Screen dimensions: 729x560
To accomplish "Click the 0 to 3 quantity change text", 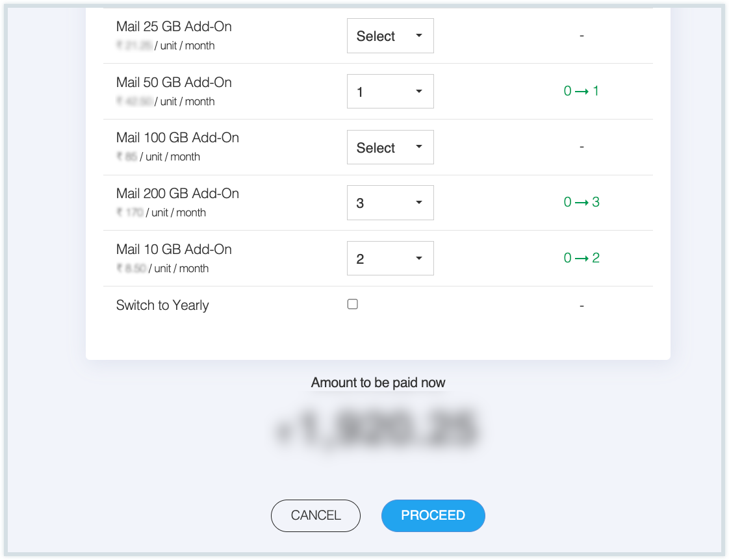I will tap(582, 202).
